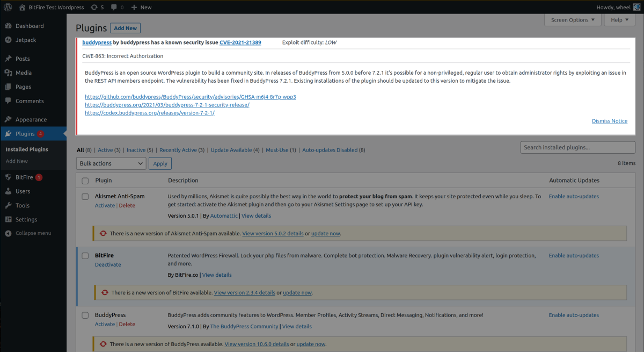This screenshot has height=352, width=644.
Task: Click the red badge 4 beside Plugins
Action: 41,134
